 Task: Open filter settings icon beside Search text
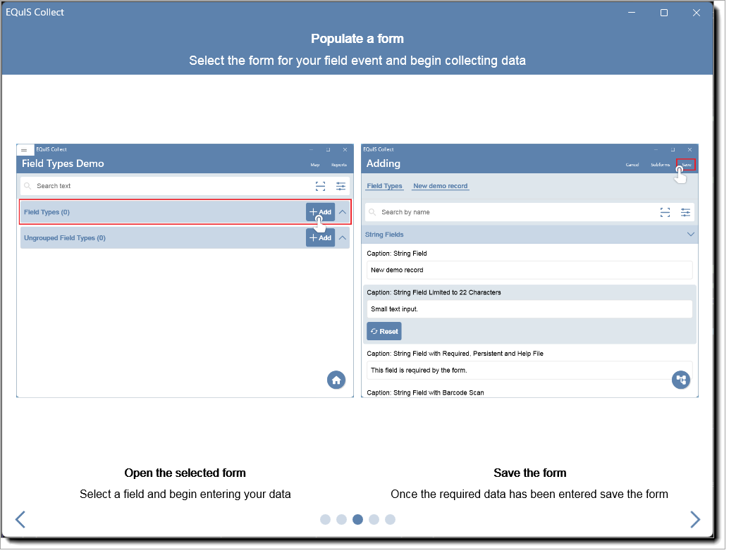[341, 186]
